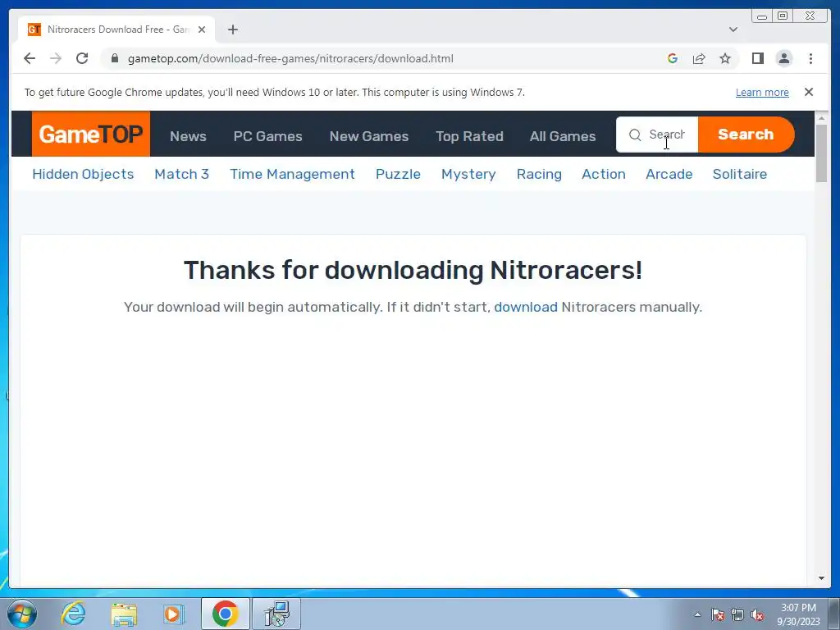The image size is (840, 630).
Task: Browse the Hidden Objects category
Action: (83, 174)
